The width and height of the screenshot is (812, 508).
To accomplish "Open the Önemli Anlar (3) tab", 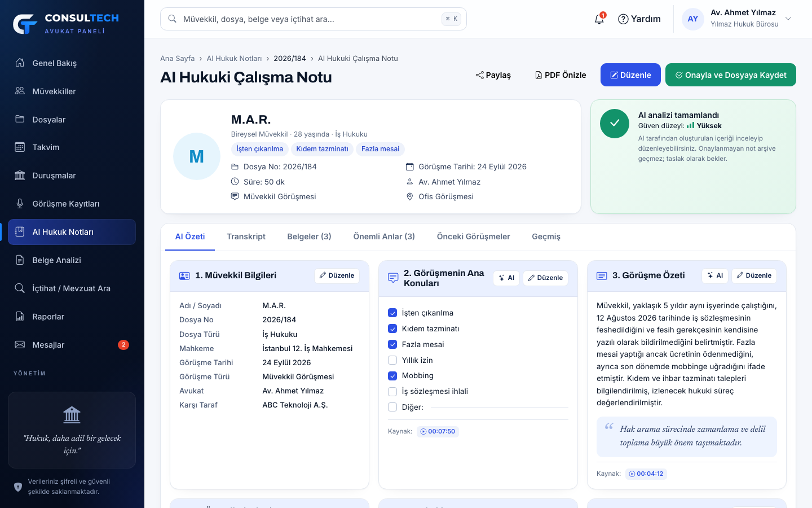I will 384,237.
